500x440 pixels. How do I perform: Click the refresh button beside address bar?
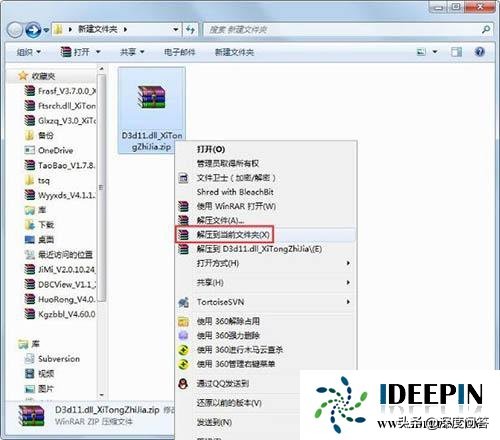(190, 30)
